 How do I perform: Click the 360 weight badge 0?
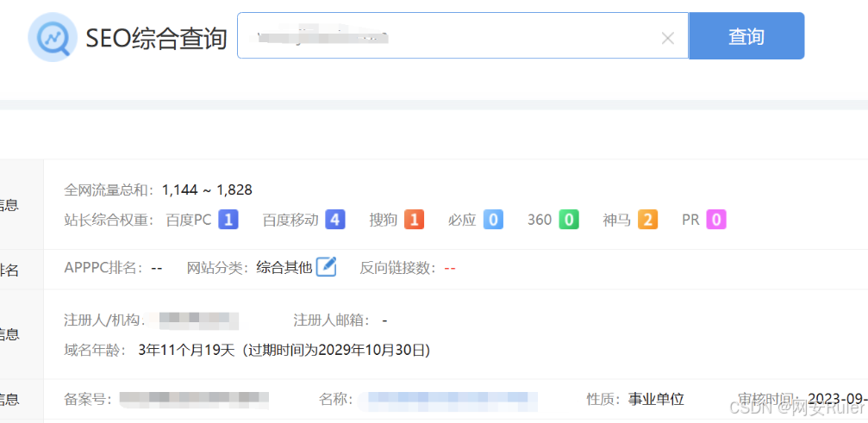point(569,220)
